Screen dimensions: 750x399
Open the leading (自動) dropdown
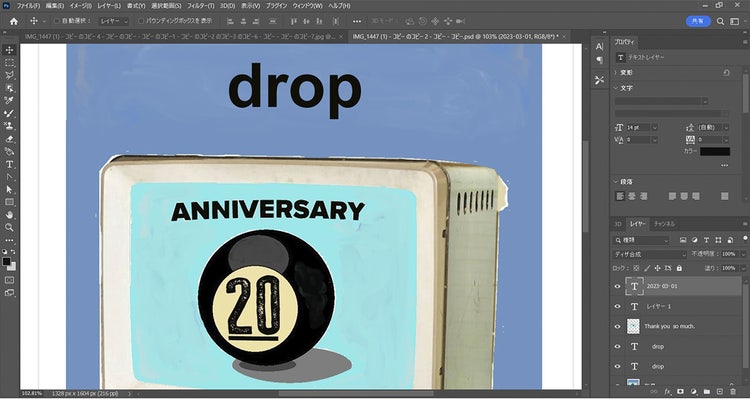726,127
